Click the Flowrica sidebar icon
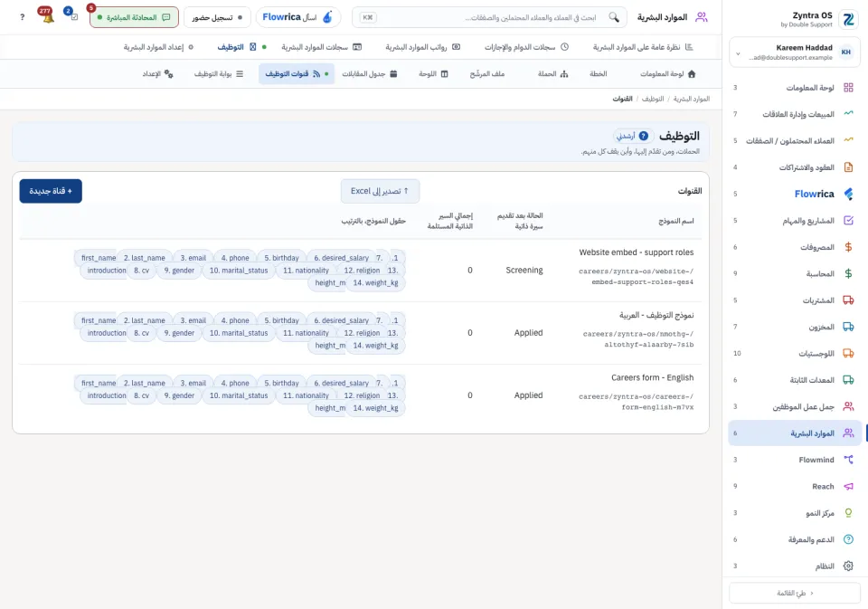The height and width of the screenshot is (609, 868). click(848, 194)
